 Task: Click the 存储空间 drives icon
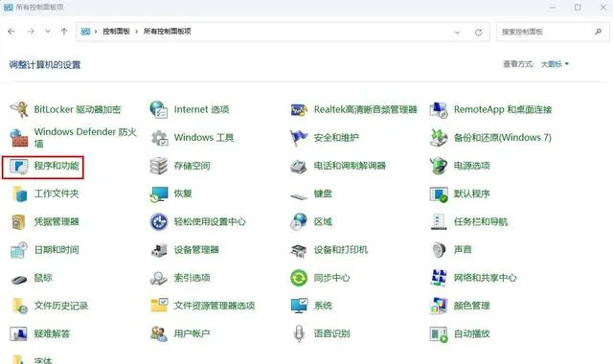[159, 166]
